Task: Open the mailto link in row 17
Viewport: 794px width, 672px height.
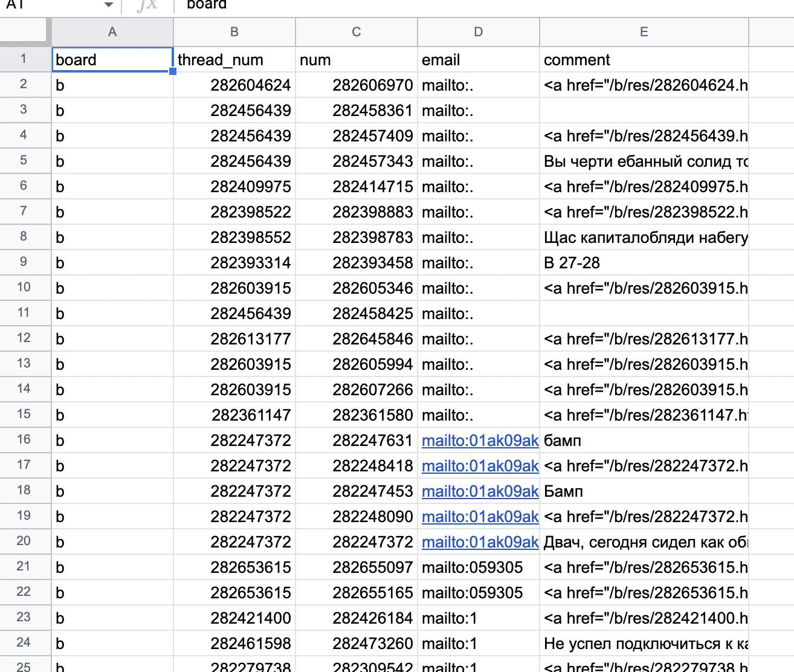Action: (480, 466)
